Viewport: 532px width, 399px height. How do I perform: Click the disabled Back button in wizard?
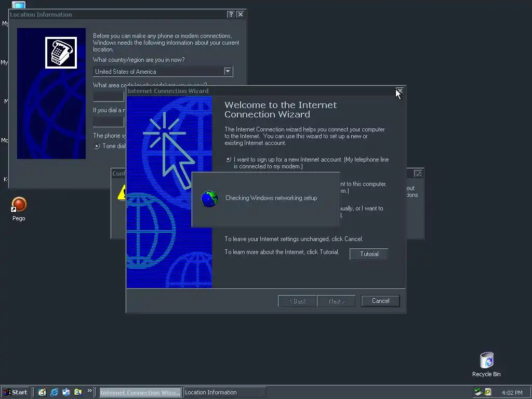click(x=297, y=301)
